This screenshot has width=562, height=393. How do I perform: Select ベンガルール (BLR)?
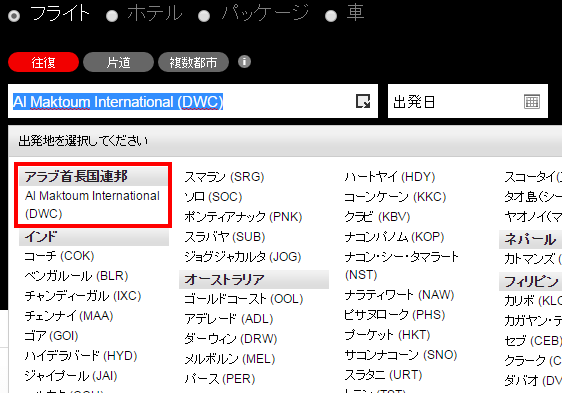[76, 276]
